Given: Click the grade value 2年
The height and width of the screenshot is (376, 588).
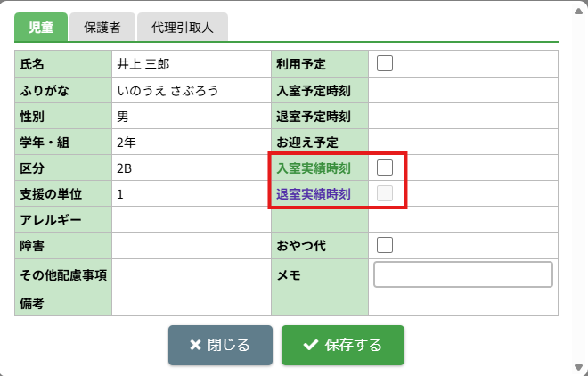Looking at the screenshot, I should (126, 143).
